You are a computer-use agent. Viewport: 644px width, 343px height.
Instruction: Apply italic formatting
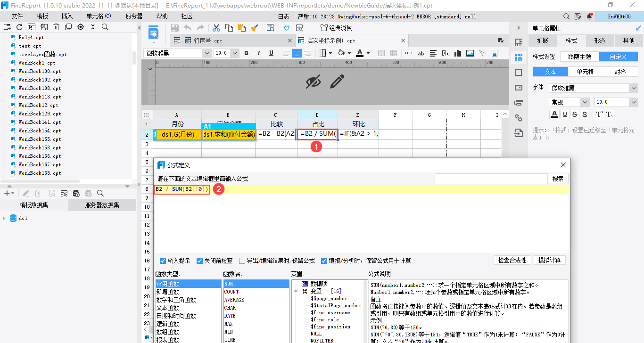click(258, 53)
